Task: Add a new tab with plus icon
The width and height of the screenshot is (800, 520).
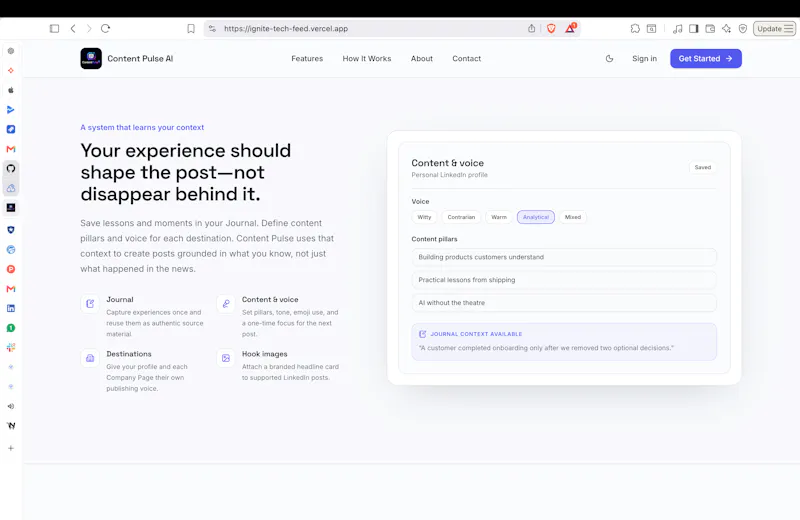Action: 11,448
